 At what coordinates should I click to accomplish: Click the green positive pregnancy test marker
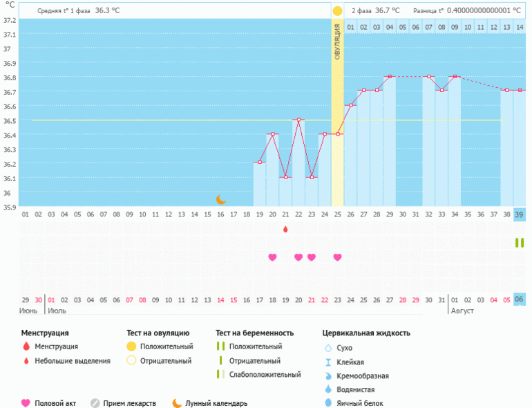pyautogui.click(x=520, y=243)
